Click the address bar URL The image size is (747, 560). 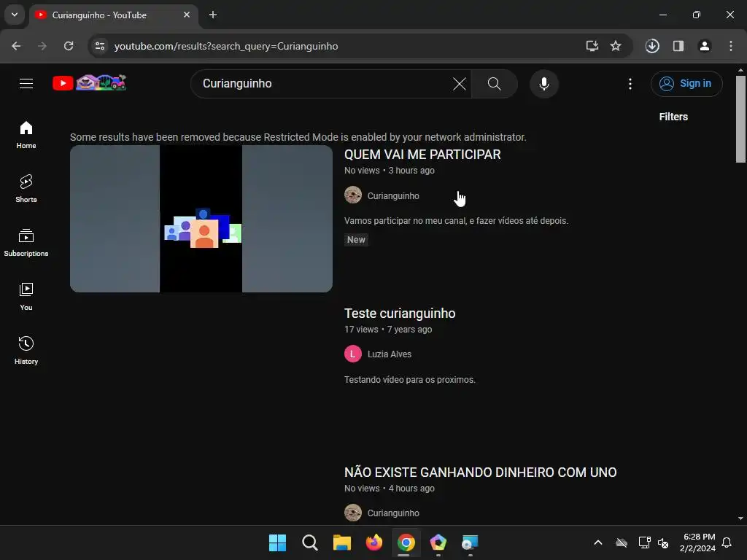pos(226,46)
